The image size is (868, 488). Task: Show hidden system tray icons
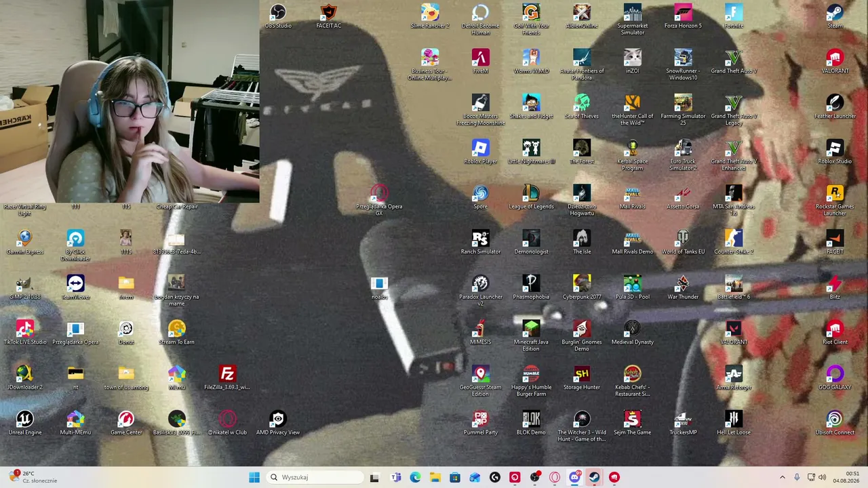(x=782, y=477)
